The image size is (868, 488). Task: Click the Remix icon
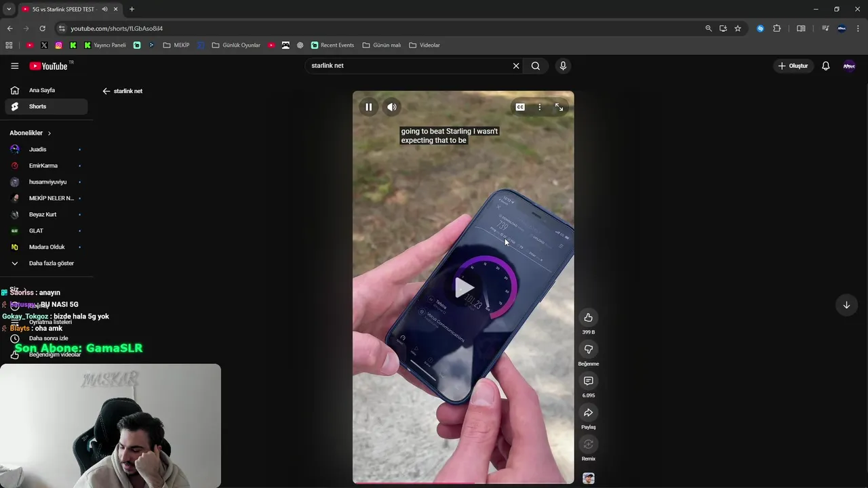(x=588, y=445)
